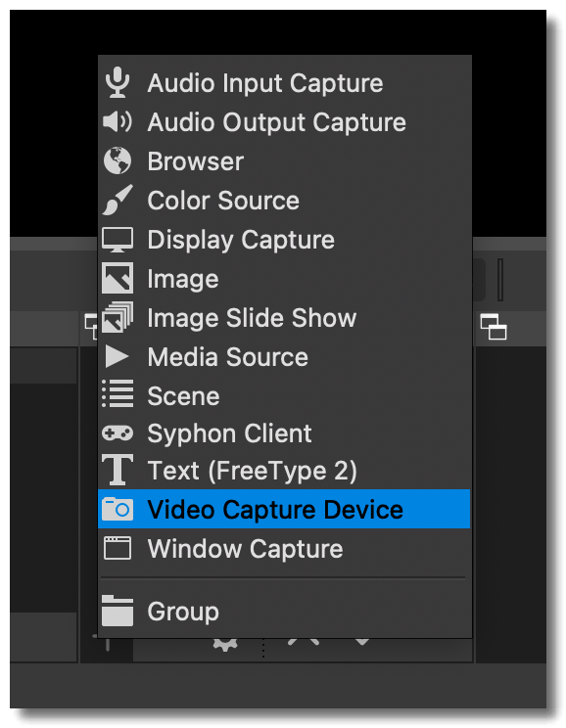Click the folder icon for Group
The height and width of the screenshot is (728, 566).
[118, 611]
